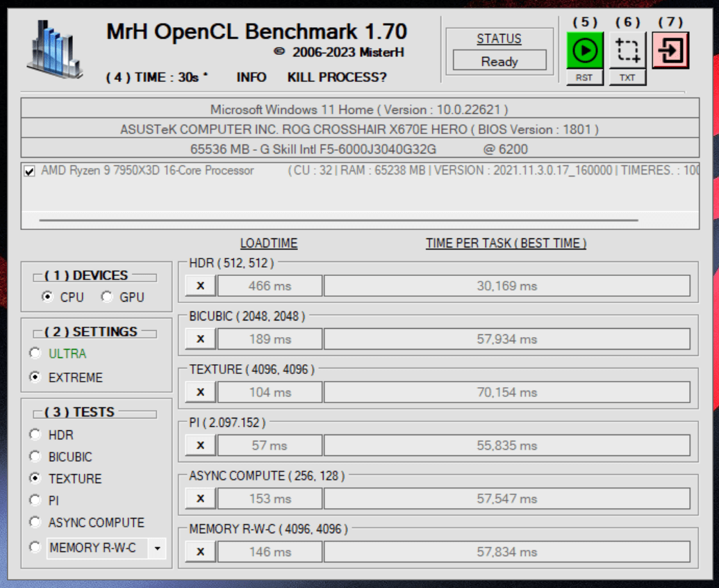Viewport: 719px width, 588px height.
Task: Click the TIME PER TASK ( BEST TIME ) header
Action: pyautogui.click(x=506, y=243)
